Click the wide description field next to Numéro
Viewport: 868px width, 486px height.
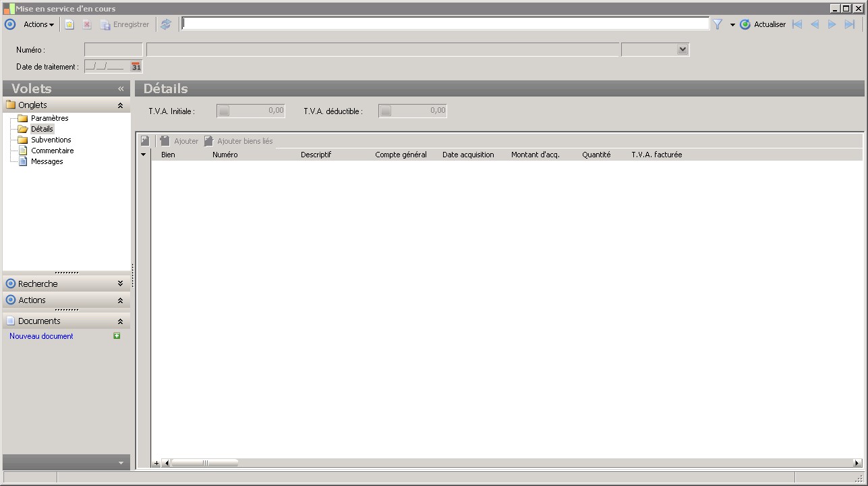383,50
